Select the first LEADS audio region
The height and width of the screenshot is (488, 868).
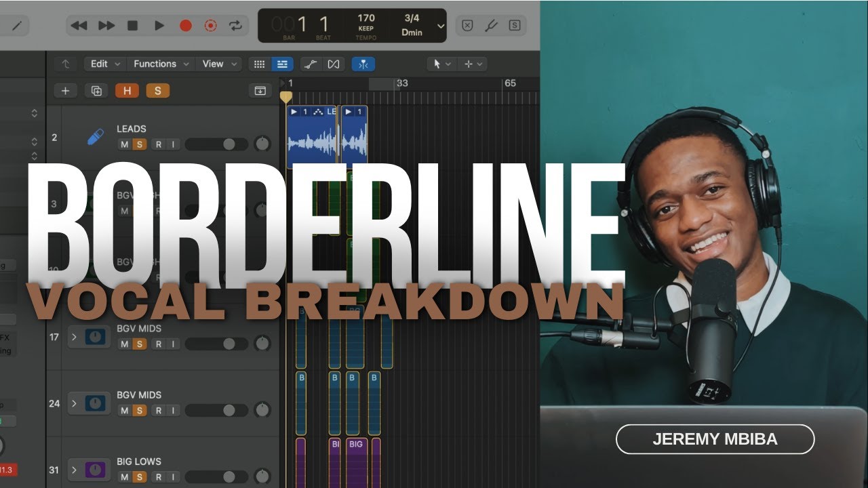tap(312, 137)
